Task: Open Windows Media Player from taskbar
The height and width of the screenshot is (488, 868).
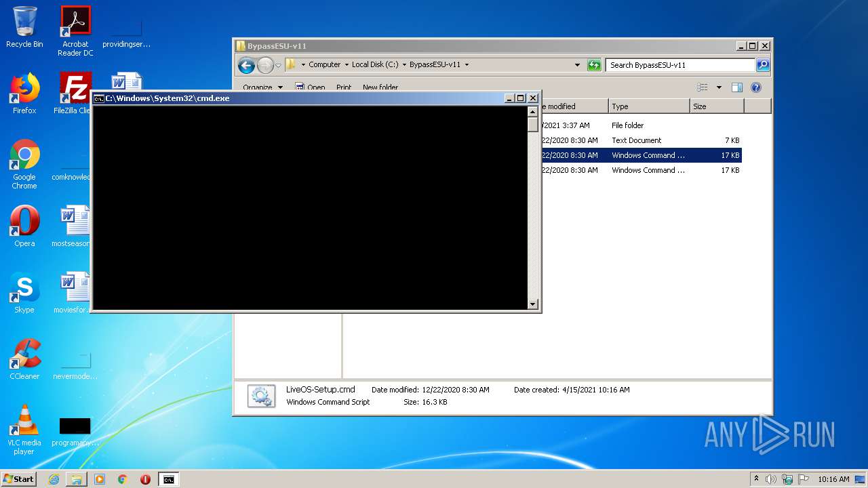Action: tap(100, 479)
